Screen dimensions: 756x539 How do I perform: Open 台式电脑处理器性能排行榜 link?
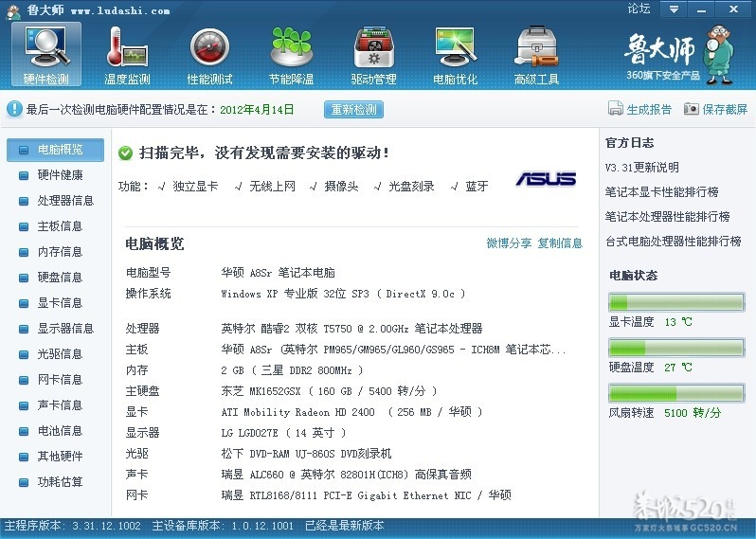[673, 241]
